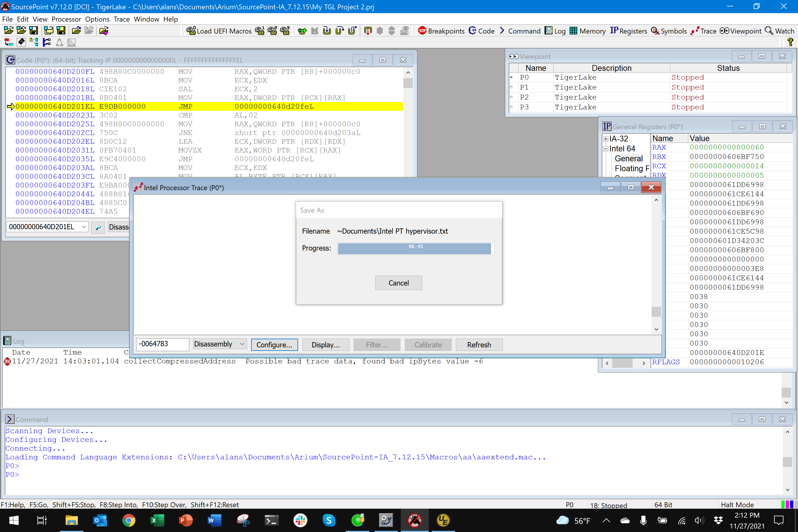Open the Breakpoints window from toolbar
The width and height of the screenshot is (798, 532).
tap(441, 31)
